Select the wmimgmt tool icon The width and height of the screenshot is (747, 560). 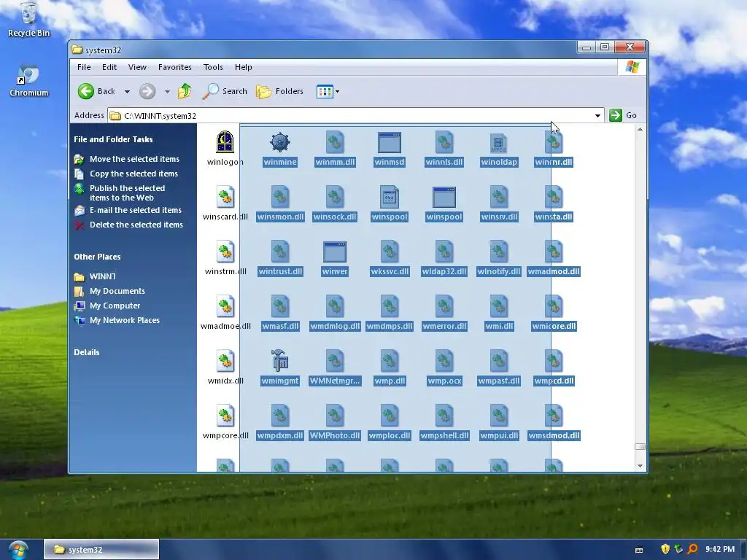[280, 360]
